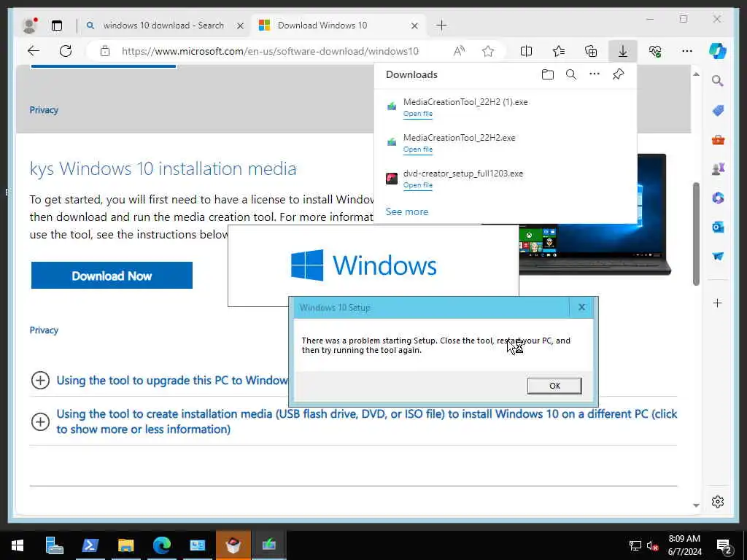Open Browser essentials heart icon

[x=655, y=51]
